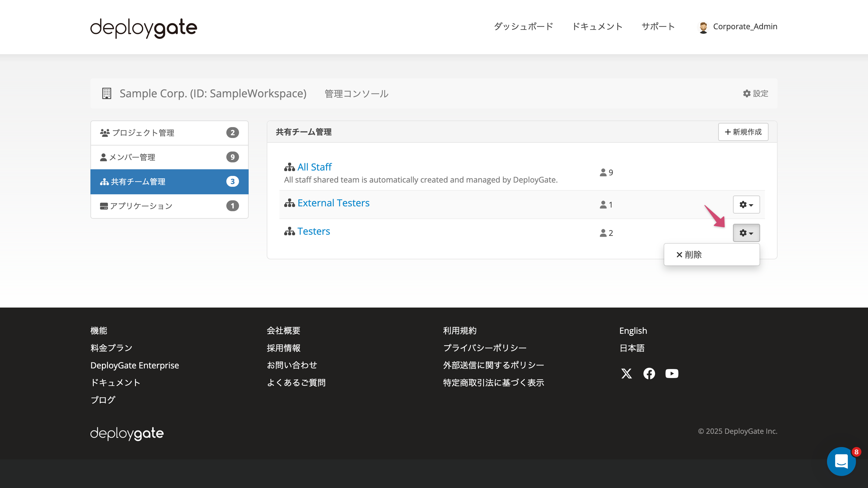Click the アプリケーション card icon
Image resolution: width=868 pixels, height=488 pixels.
[x=104, y=206]
